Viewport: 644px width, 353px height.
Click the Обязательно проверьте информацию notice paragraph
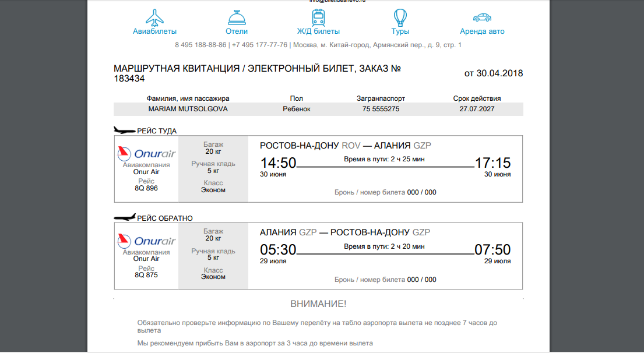click(317, 326)
